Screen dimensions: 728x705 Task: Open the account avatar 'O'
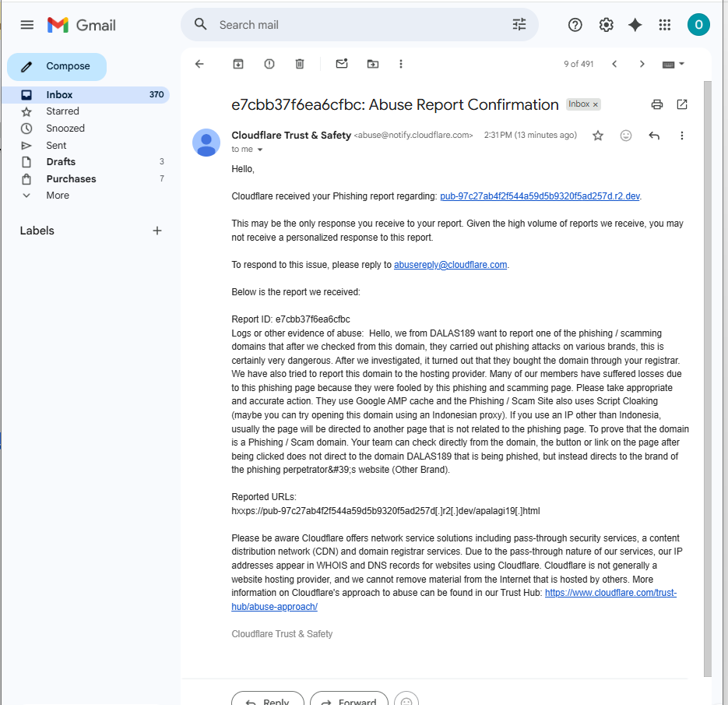pos(698,25)
